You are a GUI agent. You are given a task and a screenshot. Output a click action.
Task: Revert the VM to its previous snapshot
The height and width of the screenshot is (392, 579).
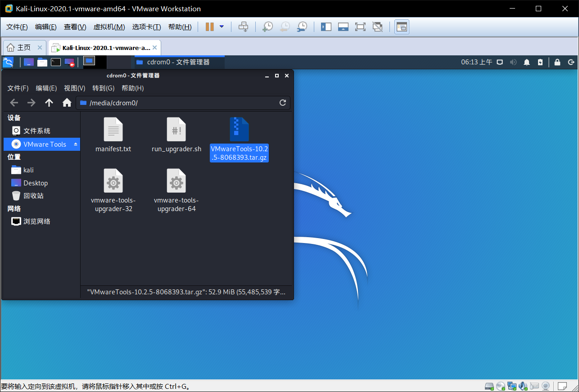point(285,27)
